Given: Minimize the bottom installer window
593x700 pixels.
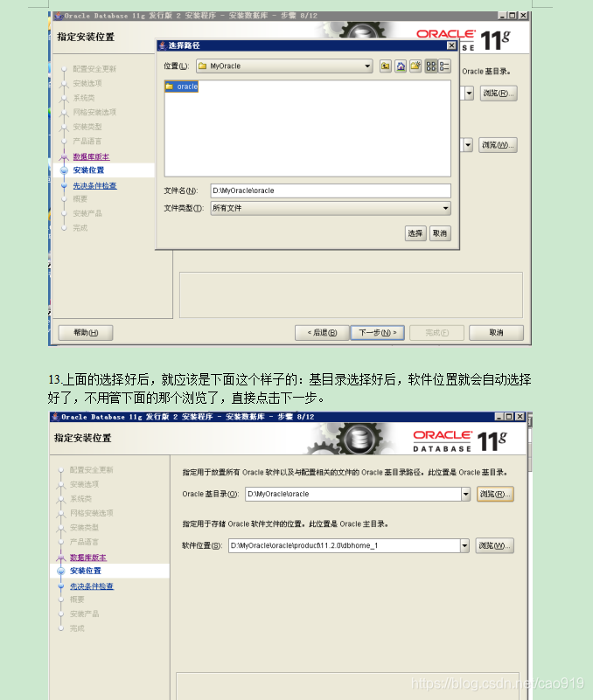Looking at the screenshot, I should point(499,417).
